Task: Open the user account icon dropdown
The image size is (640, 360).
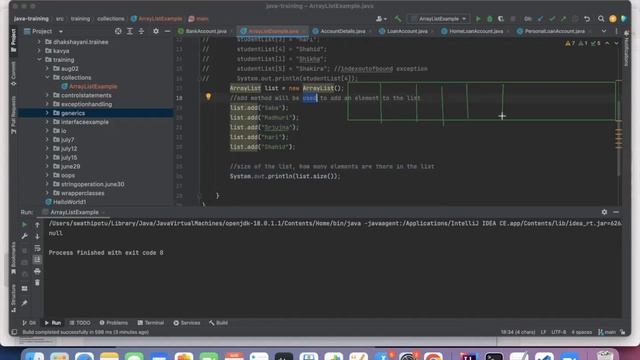Action: [x=381, y=19]
